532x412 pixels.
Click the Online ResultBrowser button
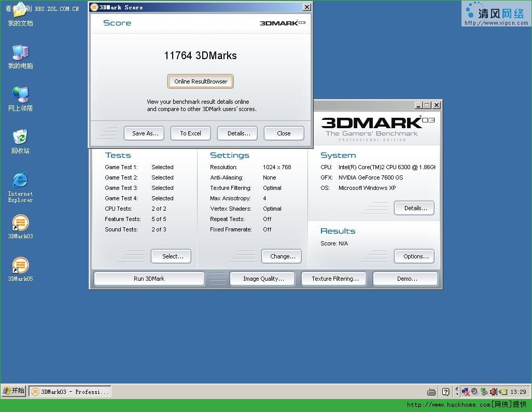pos(201,81)
